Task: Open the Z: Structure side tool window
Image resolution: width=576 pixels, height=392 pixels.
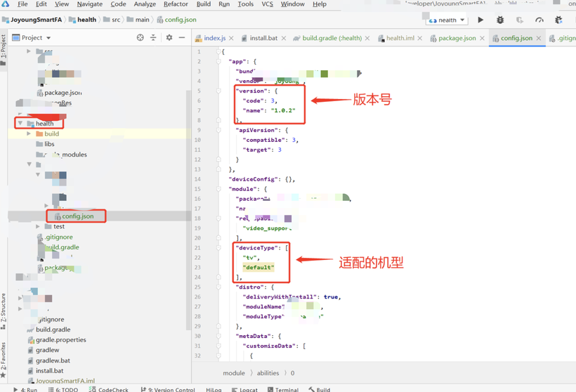Action: (4, 311)
